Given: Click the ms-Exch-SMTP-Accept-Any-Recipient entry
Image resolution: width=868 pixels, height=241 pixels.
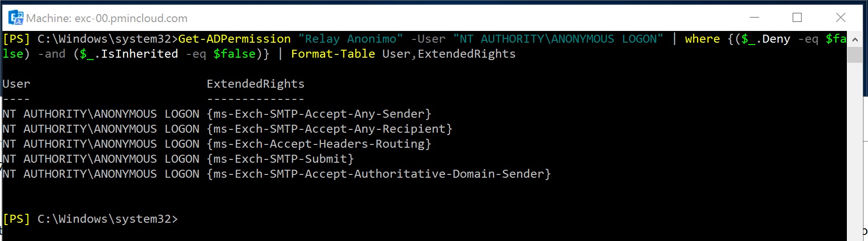Looking at the screenshot, I should pos(329,129).
